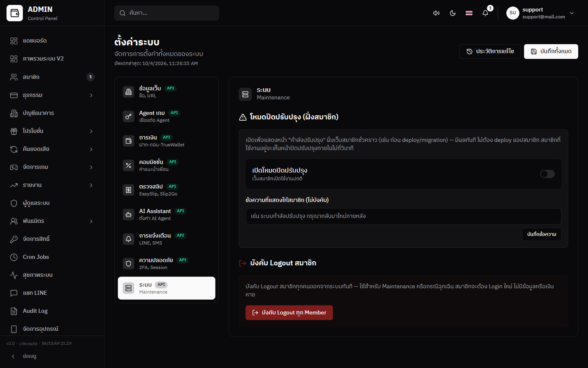Click ประวัติการแก้ไข history button

click(490, 52)
